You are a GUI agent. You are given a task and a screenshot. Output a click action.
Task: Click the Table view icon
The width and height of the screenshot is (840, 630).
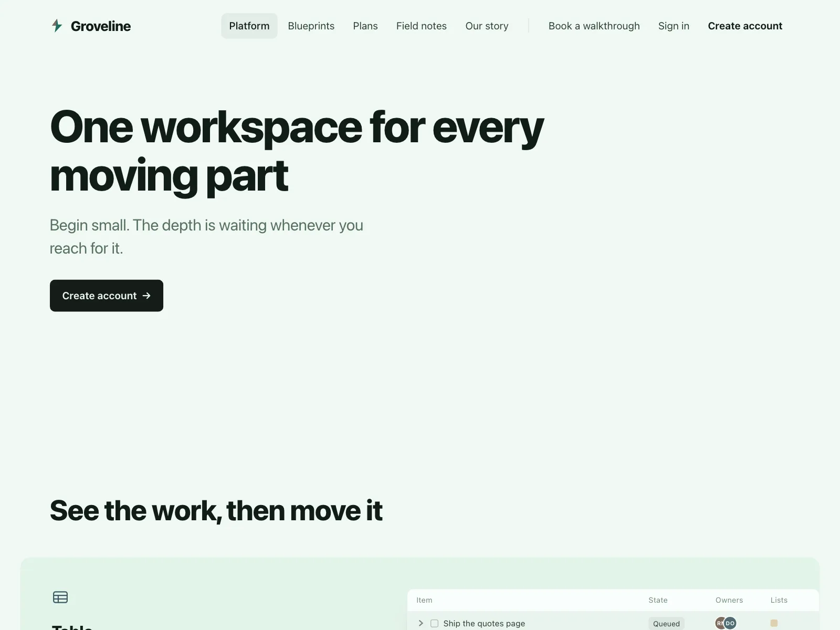tap(60, 597)
